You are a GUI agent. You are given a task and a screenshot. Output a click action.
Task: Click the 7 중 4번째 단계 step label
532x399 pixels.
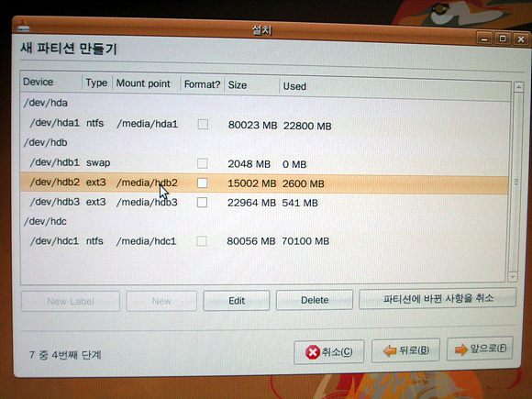point(65,355)
